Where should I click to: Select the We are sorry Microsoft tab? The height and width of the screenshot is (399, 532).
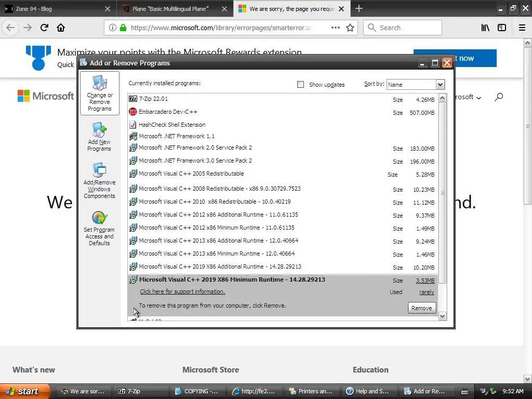pos(292,9)
